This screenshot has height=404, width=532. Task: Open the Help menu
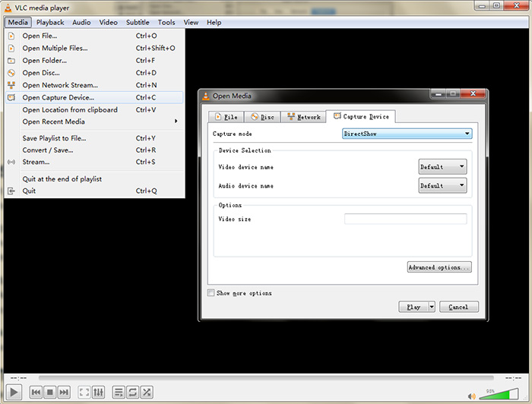(214, 22)
